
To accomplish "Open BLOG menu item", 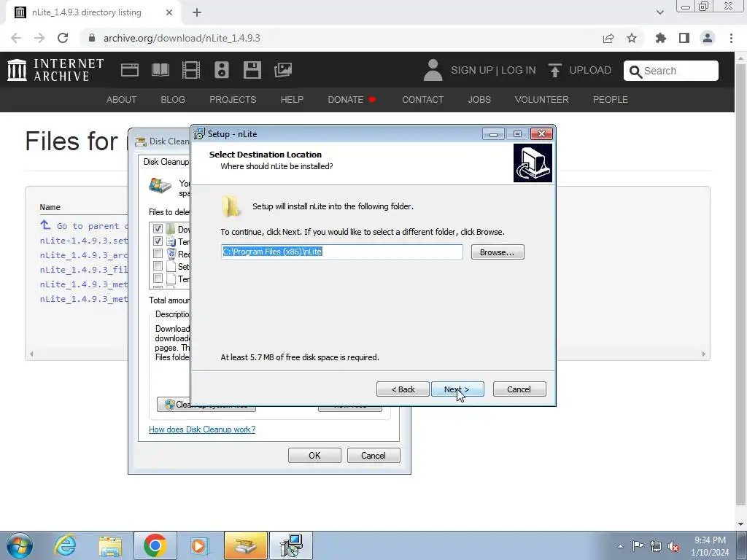I will tap(172, 99).
